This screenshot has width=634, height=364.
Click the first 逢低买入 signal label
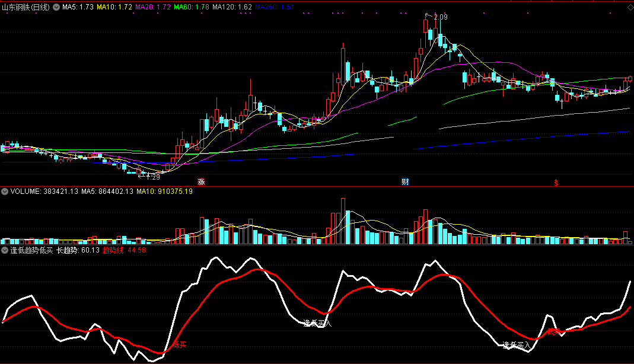tap(317, 323)
